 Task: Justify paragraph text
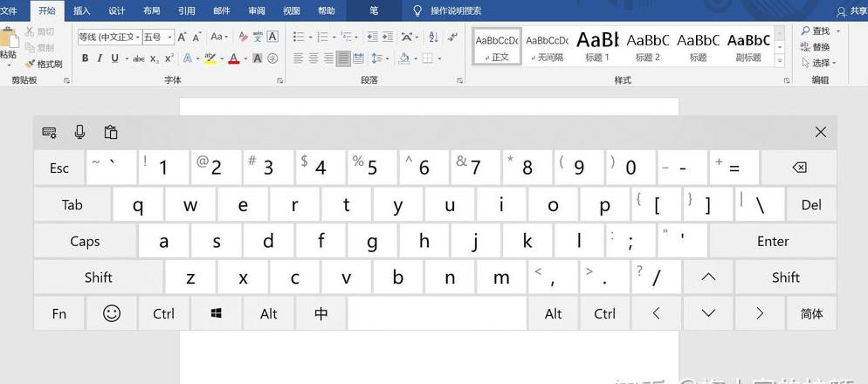343,58
